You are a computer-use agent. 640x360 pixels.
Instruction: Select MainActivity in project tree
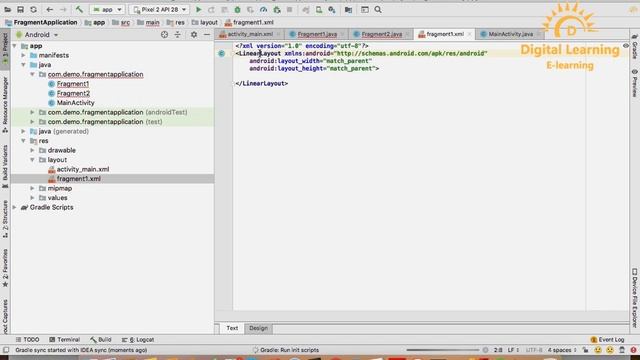(x=76, y=103)
